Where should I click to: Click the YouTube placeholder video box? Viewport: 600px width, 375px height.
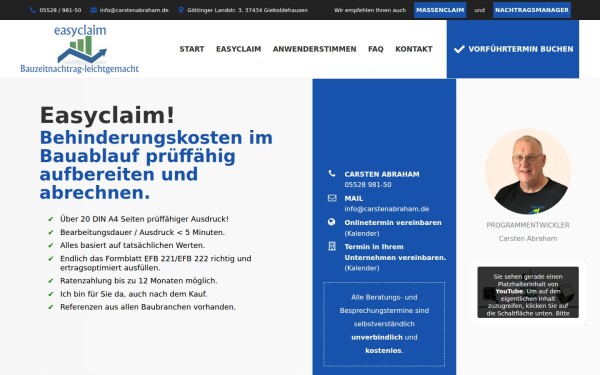coord(528,292)
